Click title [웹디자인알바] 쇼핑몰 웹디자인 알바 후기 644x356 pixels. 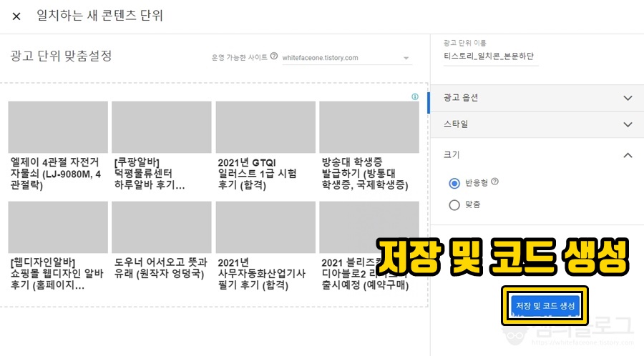point(57,274)
